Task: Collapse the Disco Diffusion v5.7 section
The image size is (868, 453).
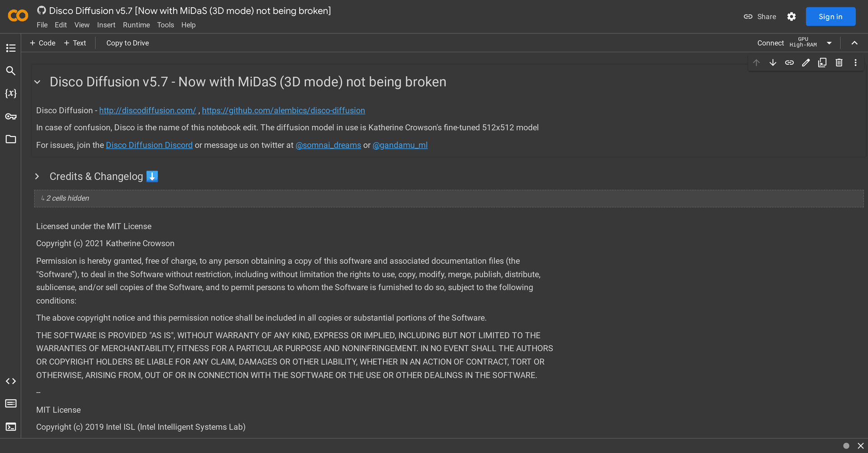Action: (x=38, y=82)
